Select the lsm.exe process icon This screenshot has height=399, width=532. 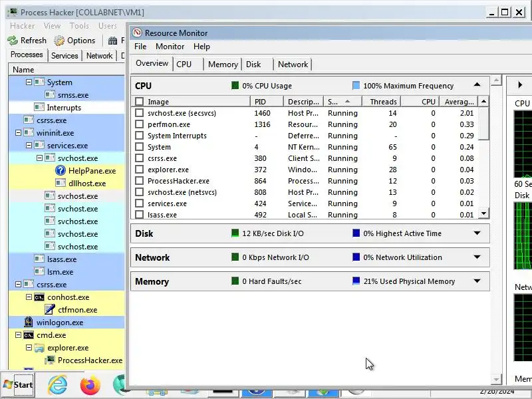39,271
